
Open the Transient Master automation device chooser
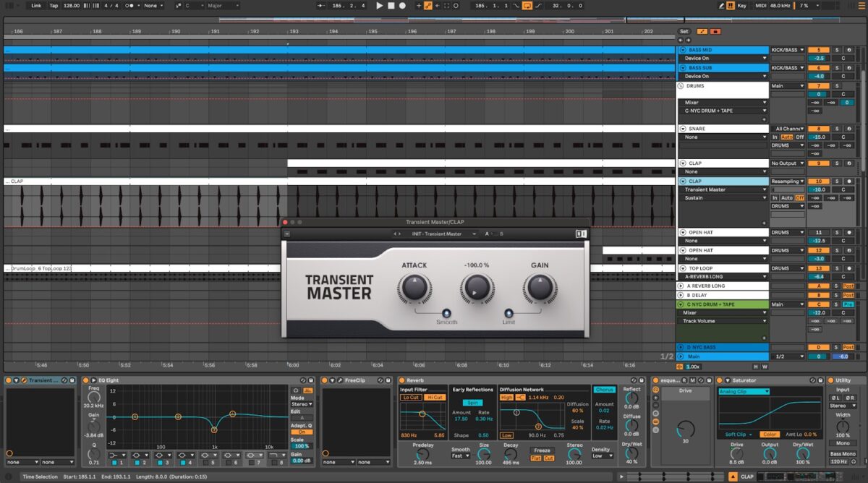pos(723,189)
